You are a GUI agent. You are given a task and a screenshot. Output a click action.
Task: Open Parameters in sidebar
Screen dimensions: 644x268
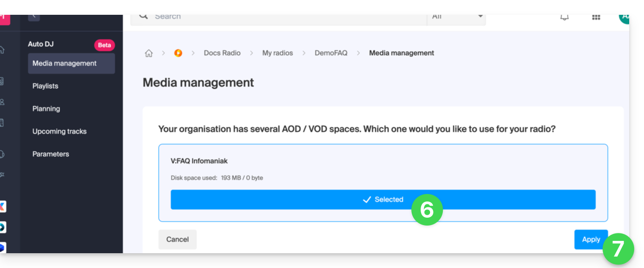click(50, 154)
